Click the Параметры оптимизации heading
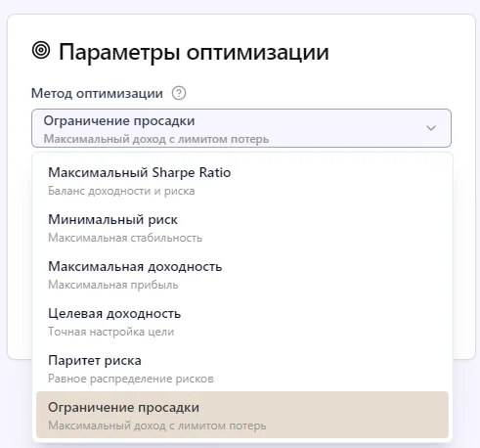480x448 pixels. click(194, 52)
